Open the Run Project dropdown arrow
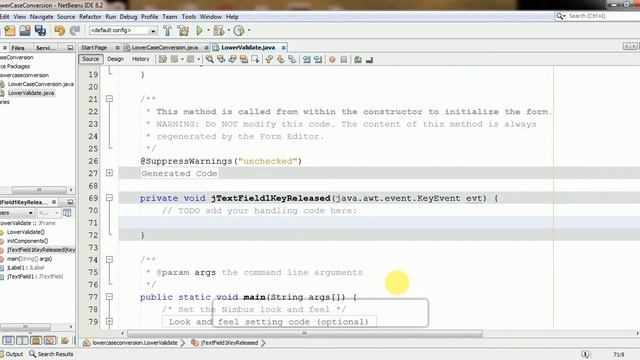 click(x=208, y=31)
